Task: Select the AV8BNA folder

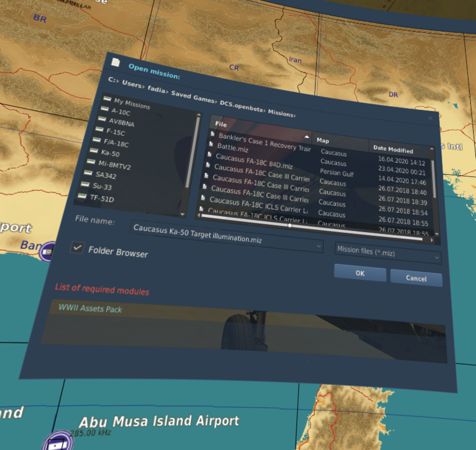Action: [x=121, y=122]
